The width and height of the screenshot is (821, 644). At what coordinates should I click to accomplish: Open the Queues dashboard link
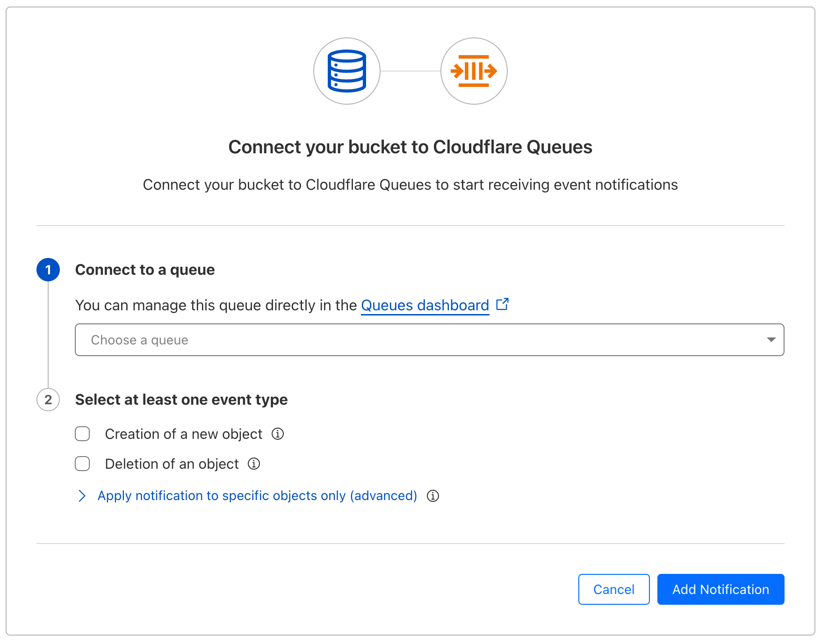[425, 305]
